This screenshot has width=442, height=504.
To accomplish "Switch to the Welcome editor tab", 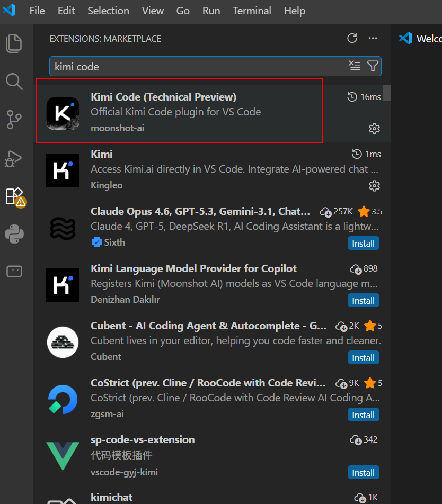I will pyautogui.click(x=420, y=39).
